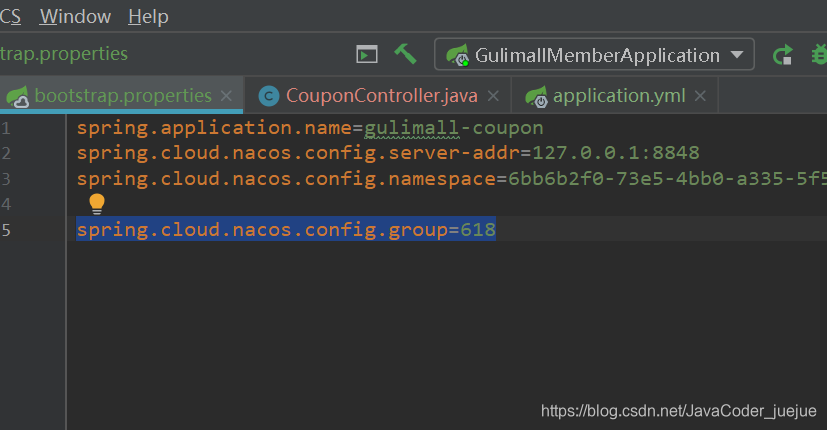Click the Spring Boot icon in run configuration
827x430 pixels.
coord(457,55)
